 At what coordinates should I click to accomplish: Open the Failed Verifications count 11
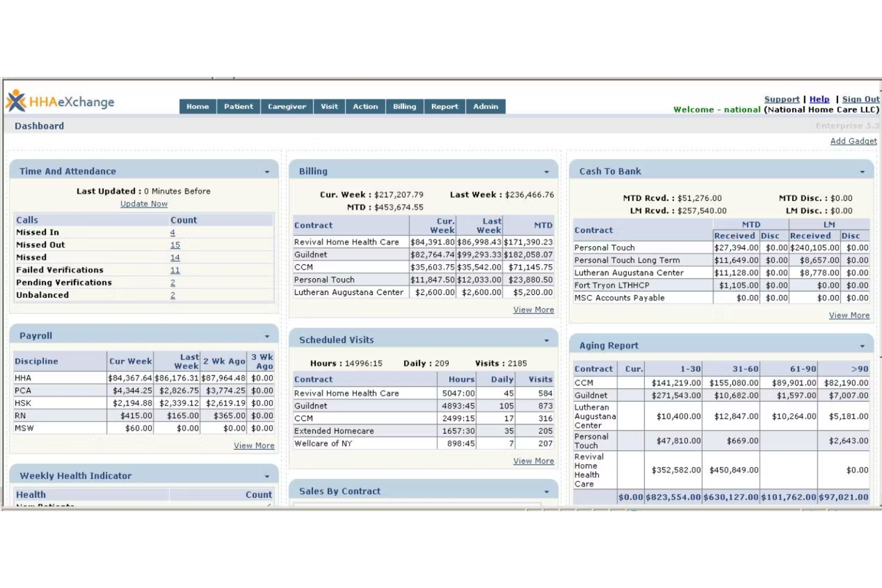point(175,270)
